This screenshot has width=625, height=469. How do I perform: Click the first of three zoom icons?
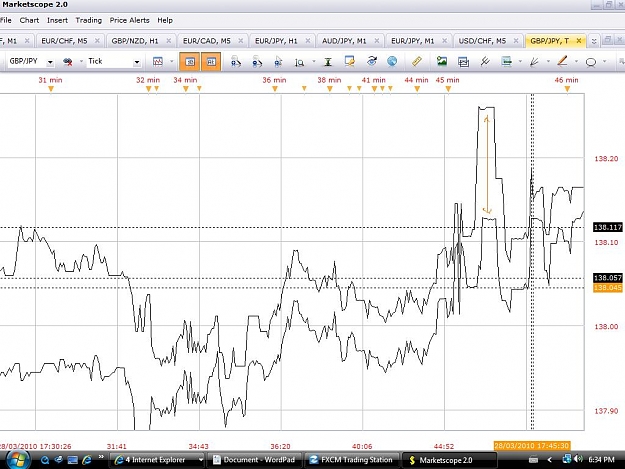(236, 61)
